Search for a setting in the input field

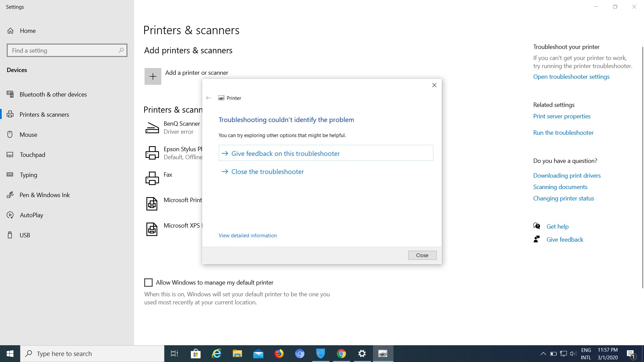click(x=67, y=50)
